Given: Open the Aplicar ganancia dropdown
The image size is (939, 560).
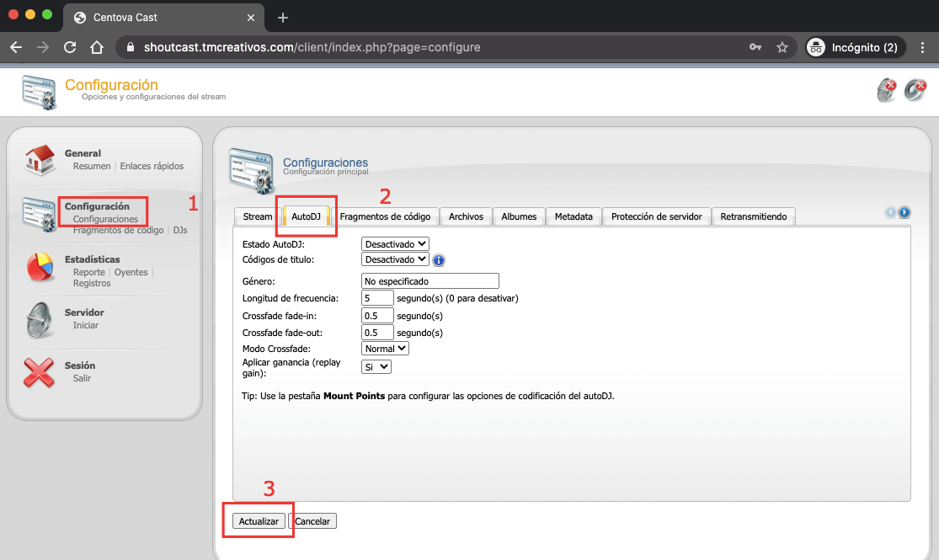Looking at the screenshot, I should coord(376,366).
